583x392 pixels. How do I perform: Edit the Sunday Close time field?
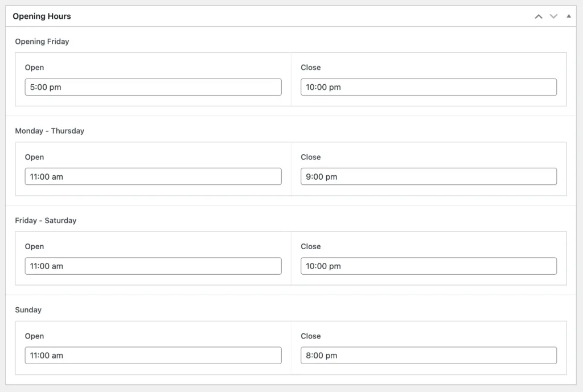tap(429, 356)
